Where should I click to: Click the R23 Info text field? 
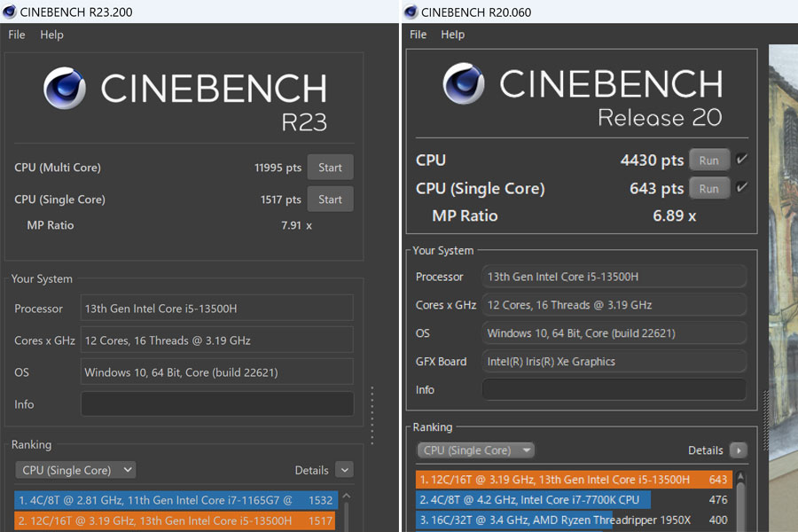click(x=217, y=403)
